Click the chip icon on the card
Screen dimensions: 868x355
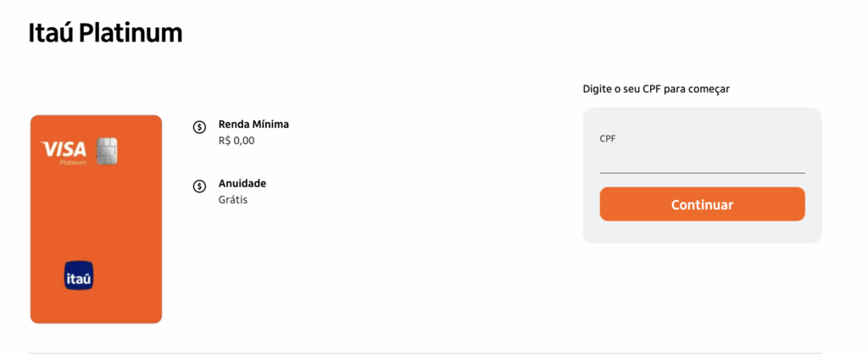click(x=106, y=151)
